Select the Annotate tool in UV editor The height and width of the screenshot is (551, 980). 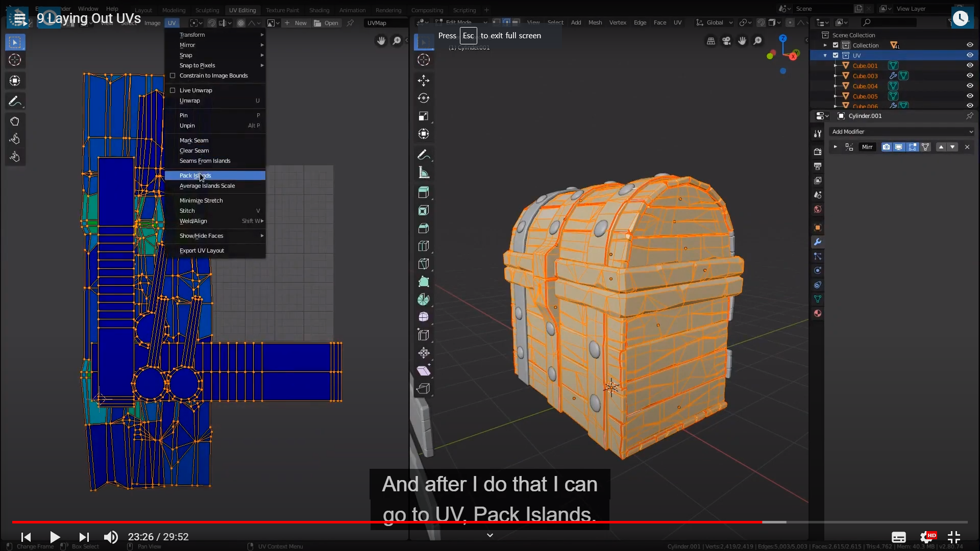click(x=15, y=101)
